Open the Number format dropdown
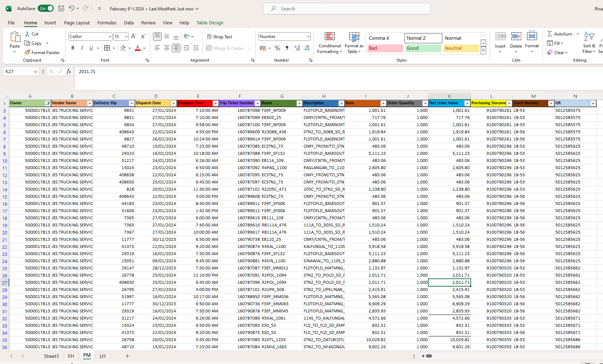This screenshot has height=364, width=603. 308,37
